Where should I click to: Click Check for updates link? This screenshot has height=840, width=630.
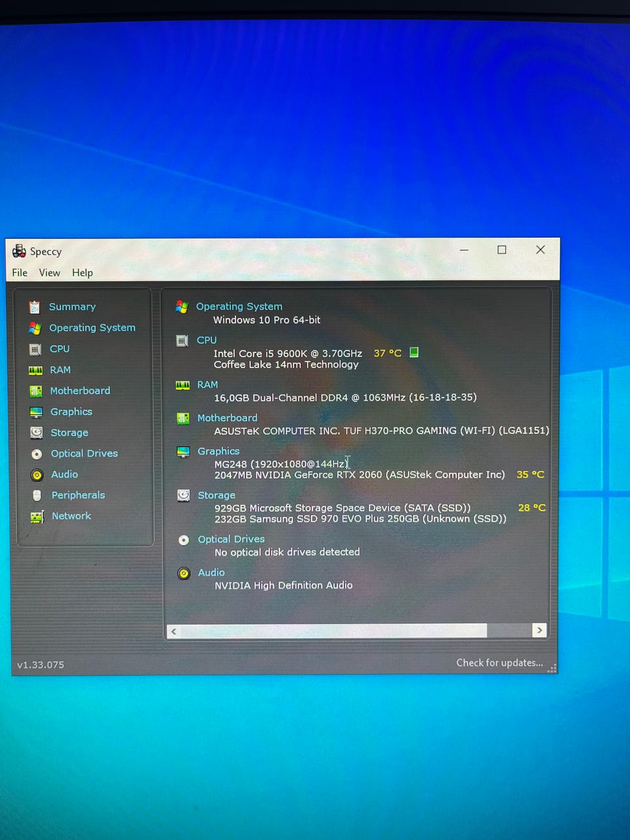click(x=500, y=663)
